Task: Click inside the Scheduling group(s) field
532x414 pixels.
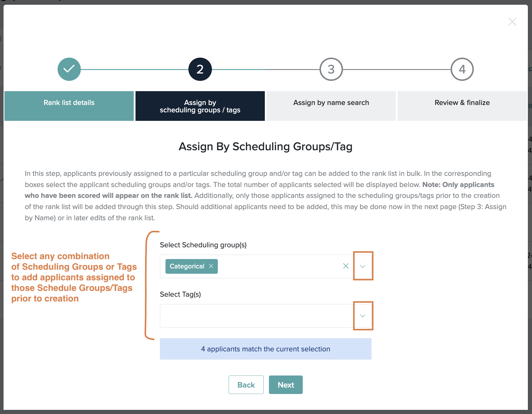Action: (279, 266)
